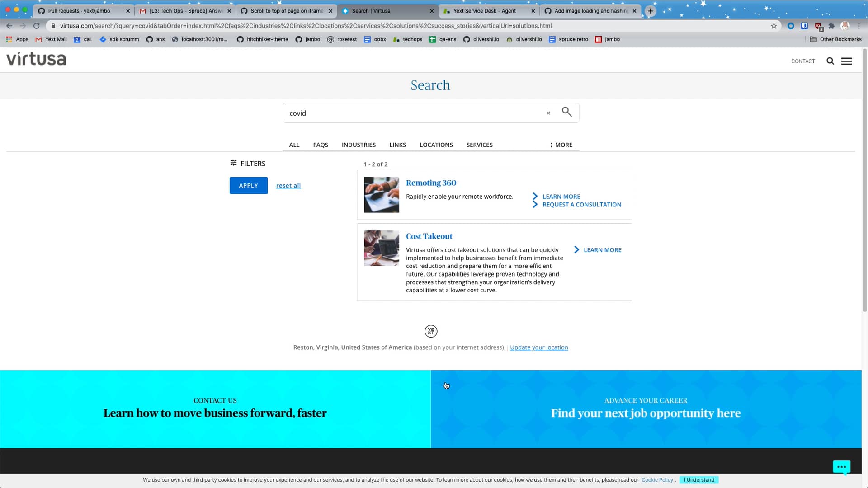Viewport: 868px width, 488px height.
Task: Switch to the FAQS search tab
Action: point(321,145)
